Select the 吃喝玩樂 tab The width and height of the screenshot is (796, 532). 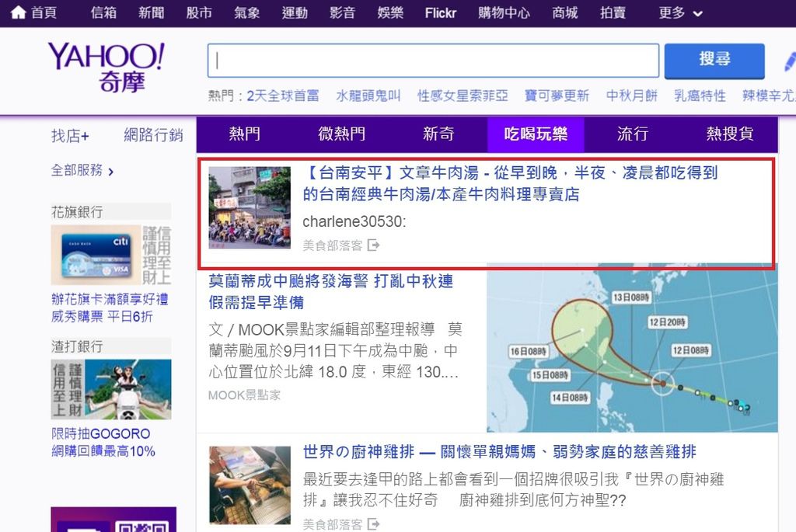pos(536,134)
